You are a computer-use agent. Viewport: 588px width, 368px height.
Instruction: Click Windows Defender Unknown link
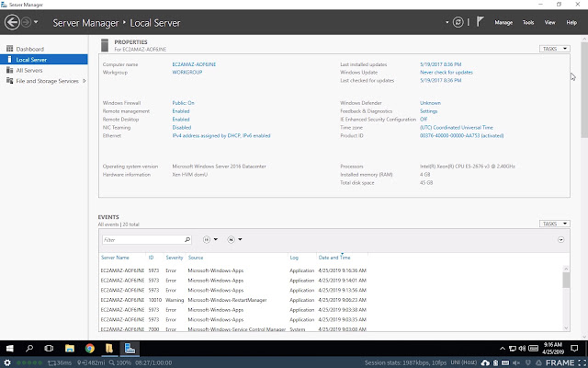[430, 103]
